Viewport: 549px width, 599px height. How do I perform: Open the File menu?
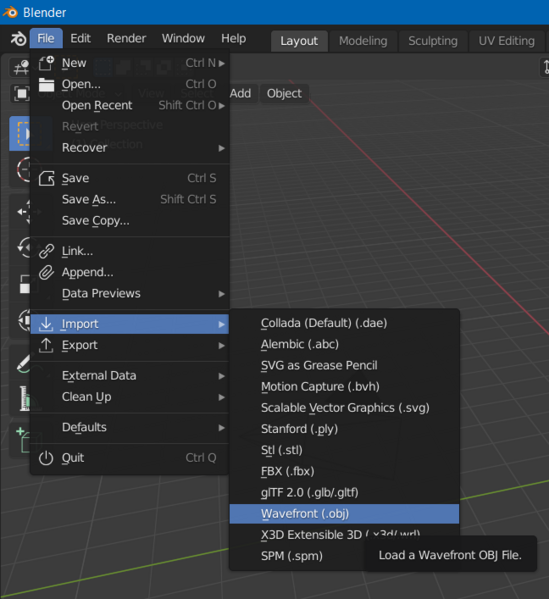tap(46, 39)
